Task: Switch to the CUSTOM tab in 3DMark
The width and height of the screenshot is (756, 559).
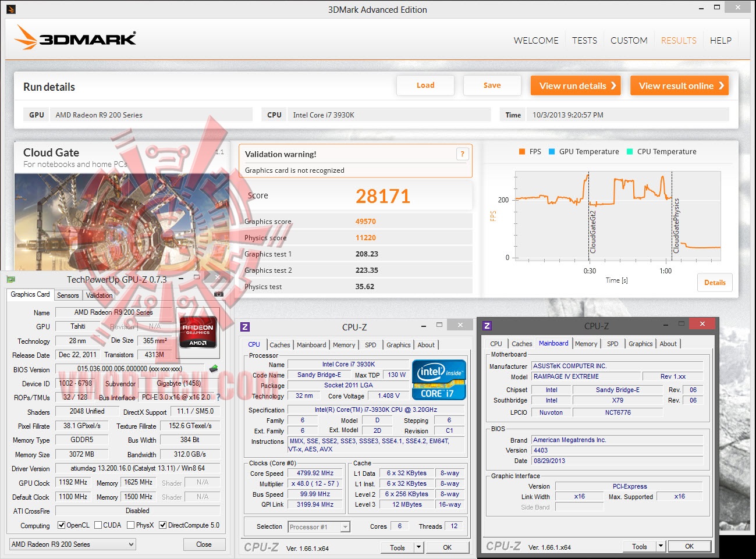Action: tap(629, 41)
